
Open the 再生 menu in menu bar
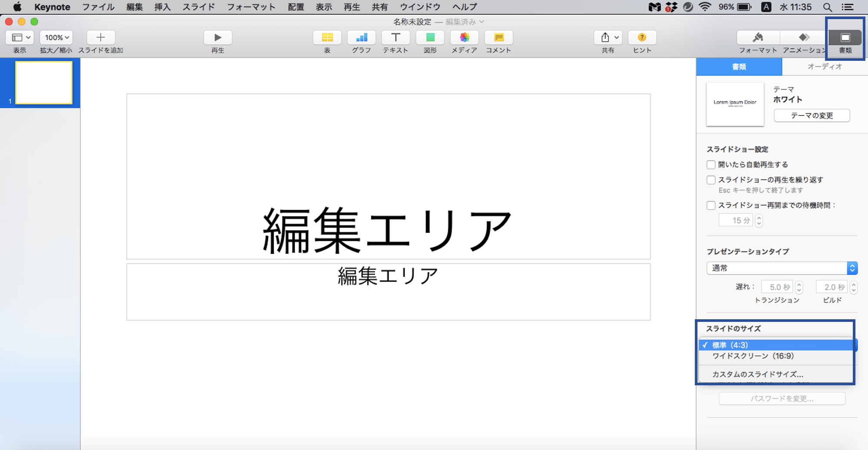click(x=352, y=7)
